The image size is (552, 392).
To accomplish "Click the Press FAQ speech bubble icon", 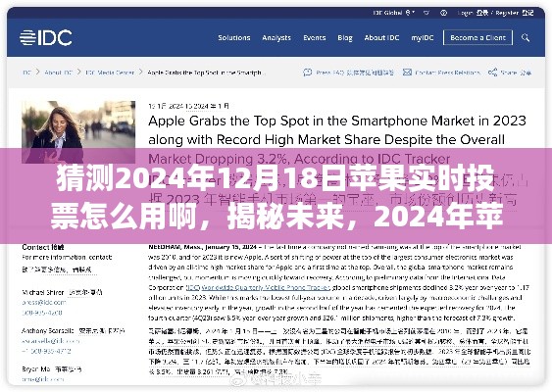I will (307, 73).
